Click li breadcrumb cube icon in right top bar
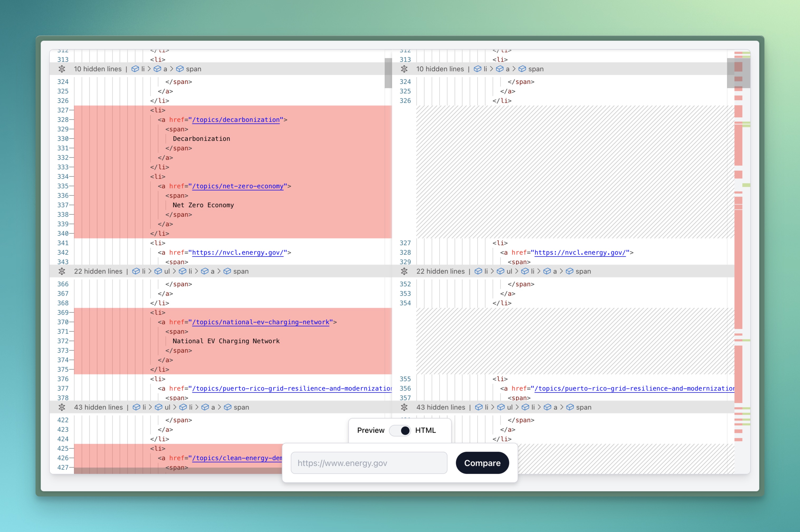This screenshot has height=532, width=800. (x=477, y=69)
